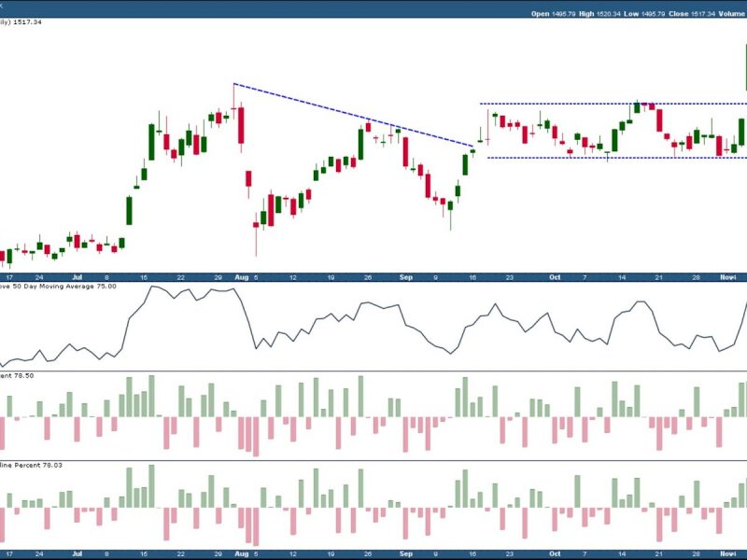Select date '9' on the bottom panel axis

coord(435,553)
